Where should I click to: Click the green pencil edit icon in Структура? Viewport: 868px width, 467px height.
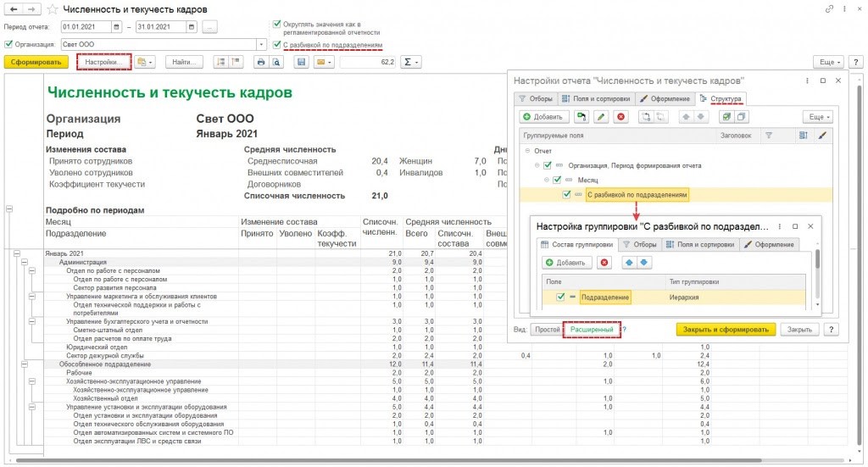tap(601, 117)
